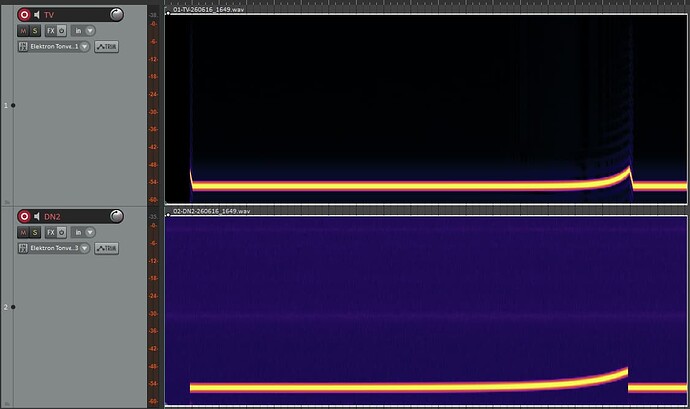Adjust the volume knob on TV track

tap(117, 15)
